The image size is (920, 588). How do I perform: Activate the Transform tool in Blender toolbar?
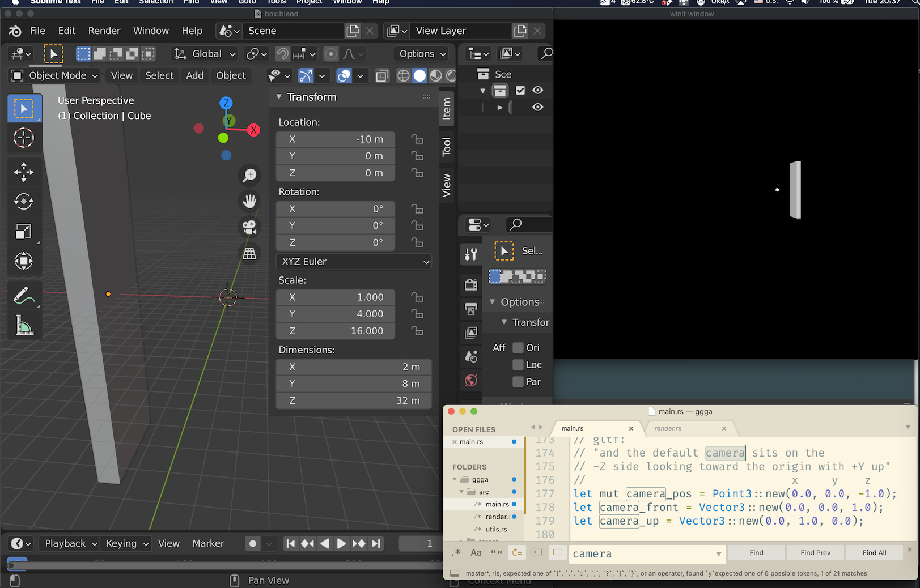[24, 261]
